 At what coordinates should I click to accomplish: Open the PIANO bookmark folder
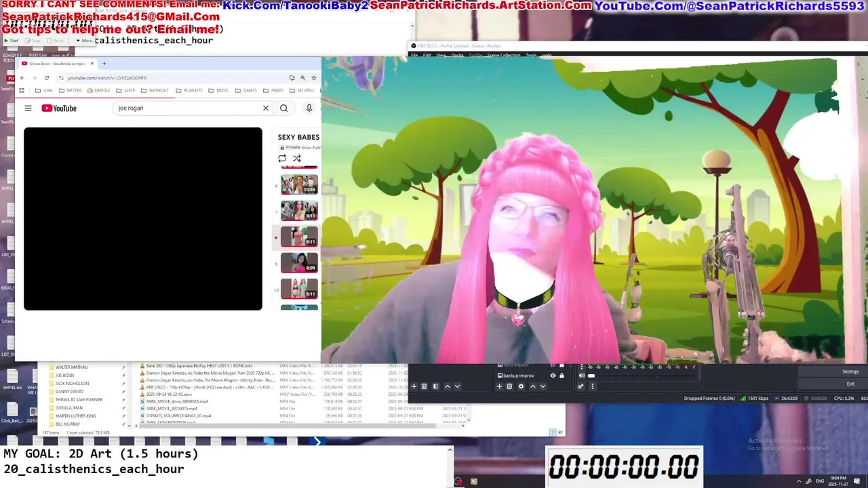[273, 90]
